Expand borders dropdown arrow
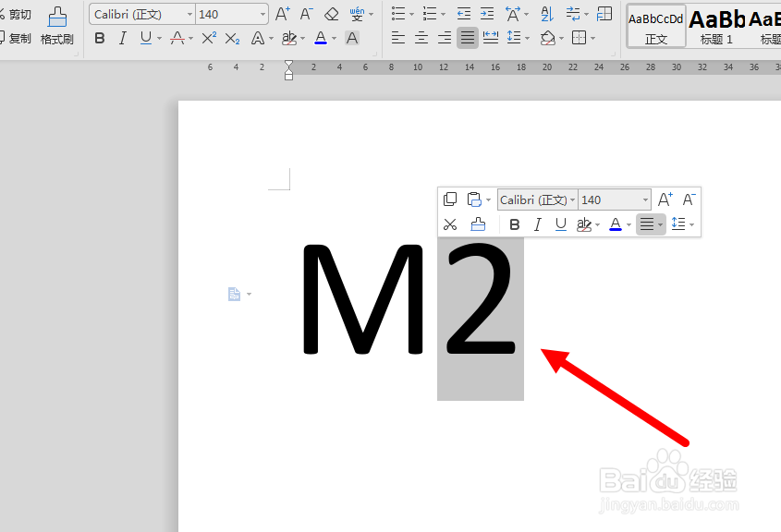The width and height of the screenshot is (781, 532). point(592,38)
